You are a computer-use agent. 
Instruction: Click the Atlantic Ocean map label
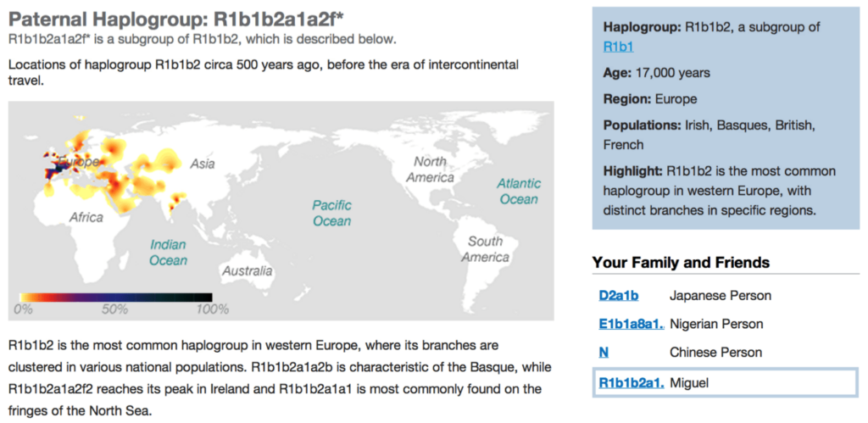(x=519, y=191)
